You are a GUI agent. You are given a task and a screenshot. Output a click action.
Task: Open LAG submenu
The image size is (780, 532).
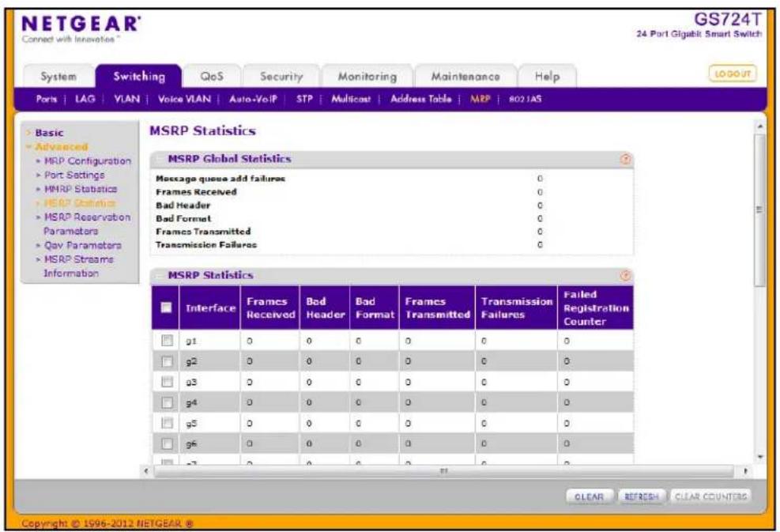point(85,99)
